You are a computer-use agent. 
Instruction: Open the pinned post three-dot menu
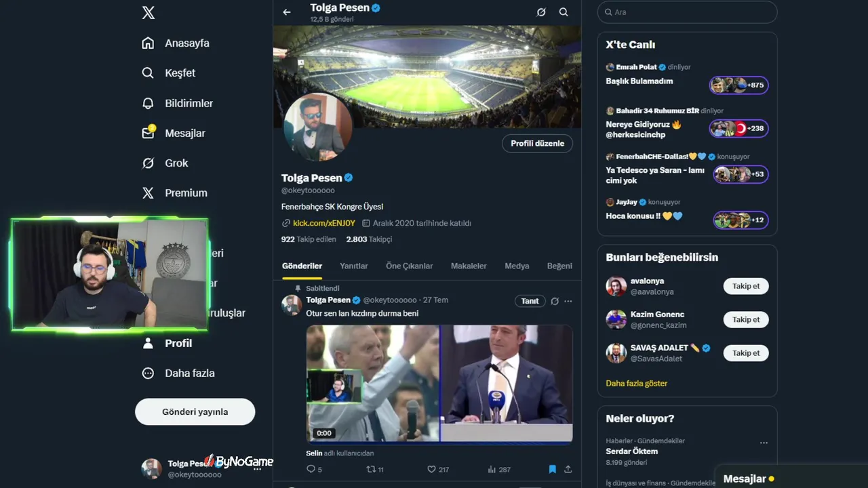(x=568, y=301)
